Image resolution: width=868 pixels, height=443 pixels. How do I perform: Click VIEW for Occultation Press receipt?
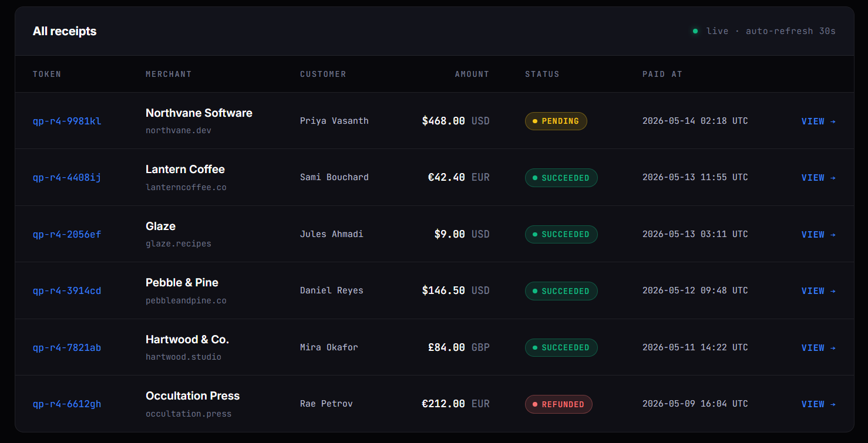(819, 404)
